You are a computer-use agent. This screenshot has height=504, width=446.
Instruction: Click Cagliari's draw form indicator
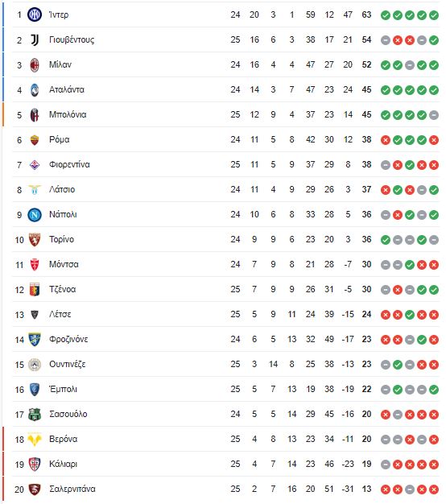pos(386,465)
